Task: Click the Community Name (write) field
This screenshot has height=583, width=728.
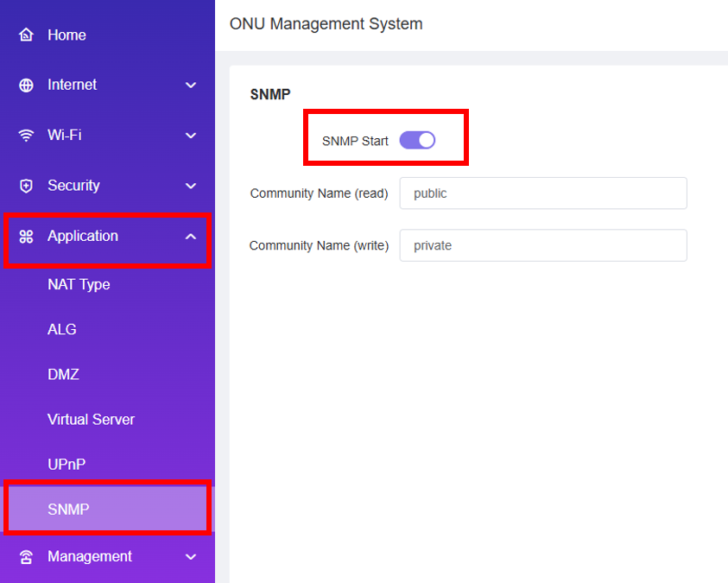Action: [x=542, y=245]
